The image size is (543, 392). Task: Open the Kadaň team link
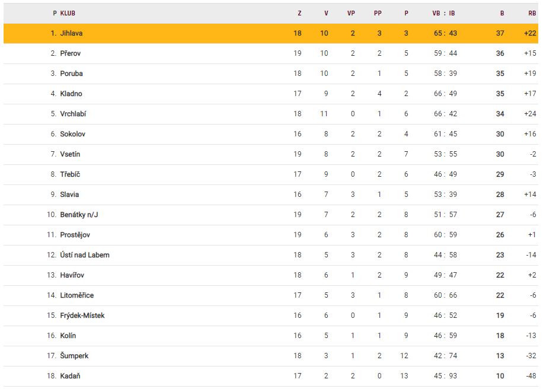click(x=70, y=376)
